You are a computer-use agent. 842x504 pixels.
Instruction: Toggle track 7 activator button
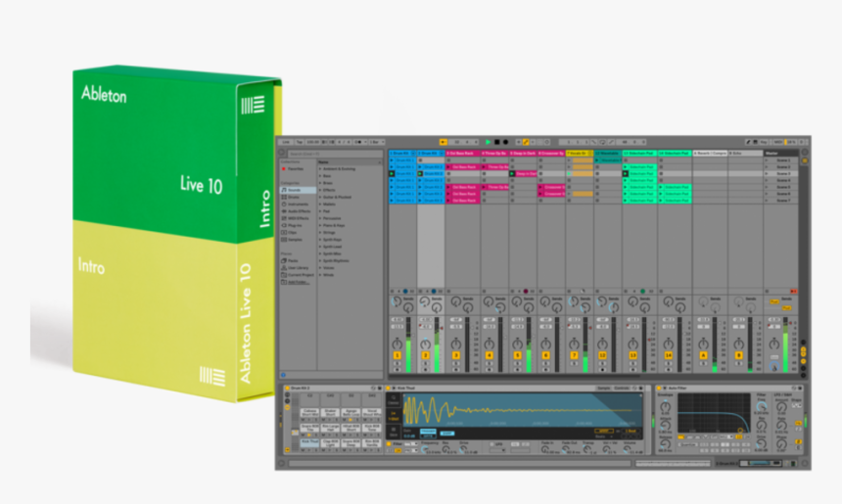574,355
